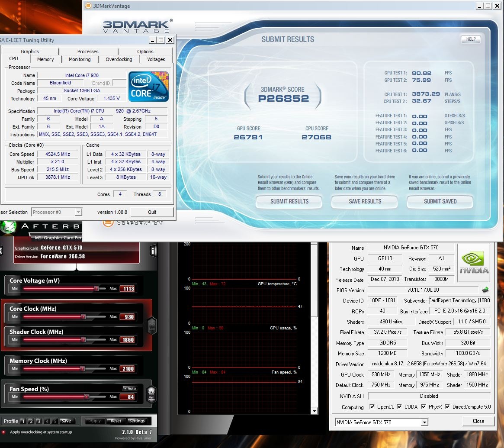Viewport: 504px width, 448px height.
Task: Click the GPU-Z BIOS save chip icon
Action: pyautogui.click(x=485, y=290)
